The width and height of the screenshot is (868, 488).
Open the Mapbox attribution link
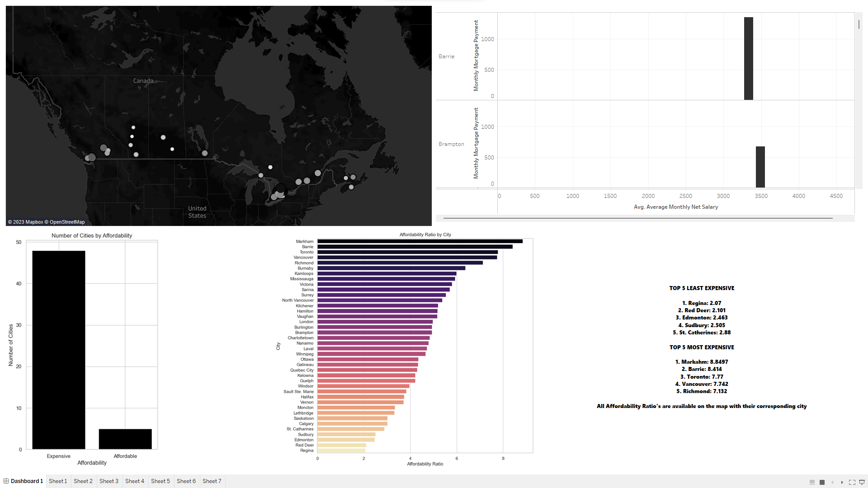click(34, 222)
